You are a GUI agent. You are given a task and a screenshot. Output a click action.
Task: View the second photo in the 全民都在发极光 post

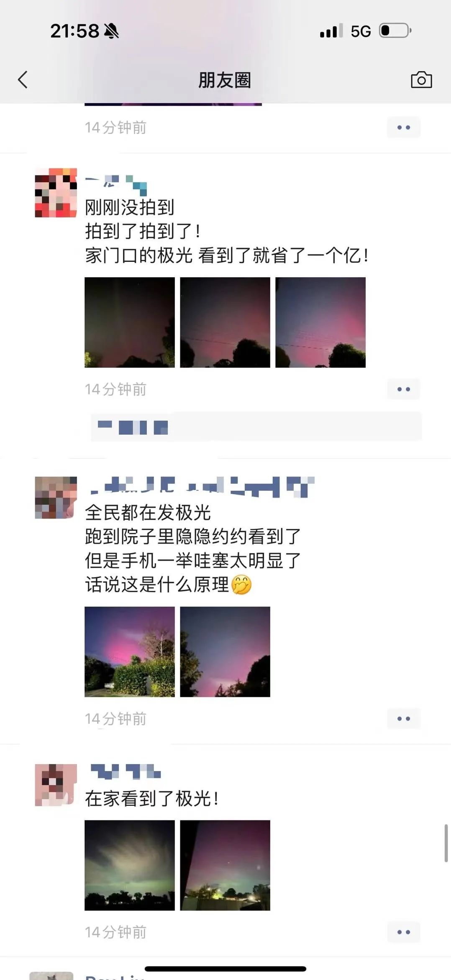coord(225,652)
